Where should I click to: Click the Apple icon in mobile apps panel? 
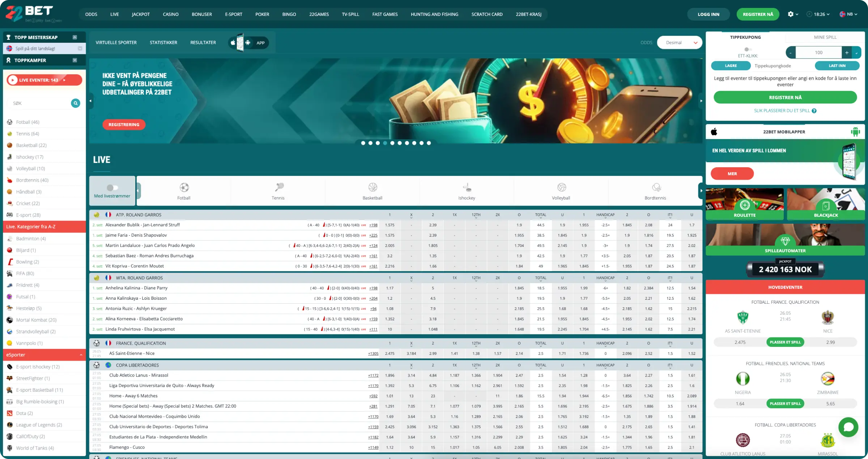point(714,132)
